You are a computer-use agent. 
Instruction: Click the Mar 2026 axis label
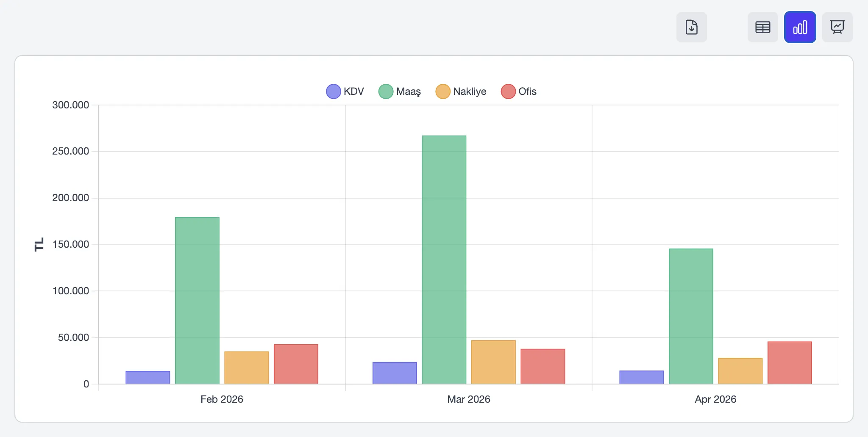click(469, 399)
